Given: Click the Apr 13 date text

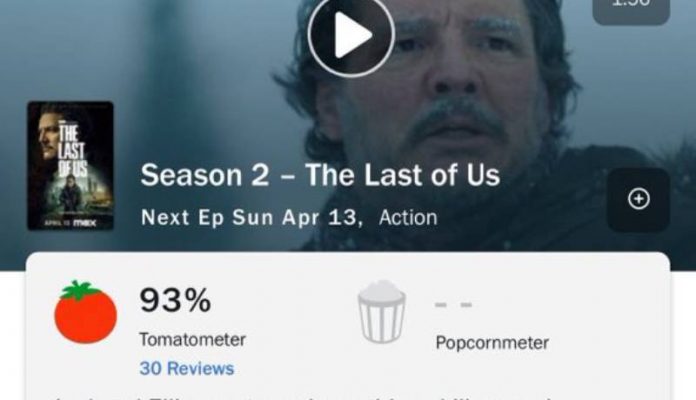Looking at the screenshot, I should (x=320, y=218).
